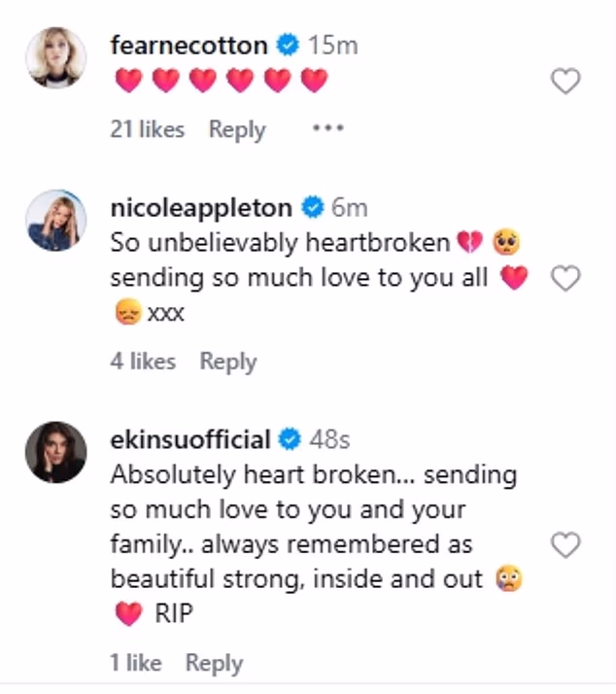Reply to nicoleappleton's comment
The width and height of the screenshot is (616, 694).
(x=228, y=362)
